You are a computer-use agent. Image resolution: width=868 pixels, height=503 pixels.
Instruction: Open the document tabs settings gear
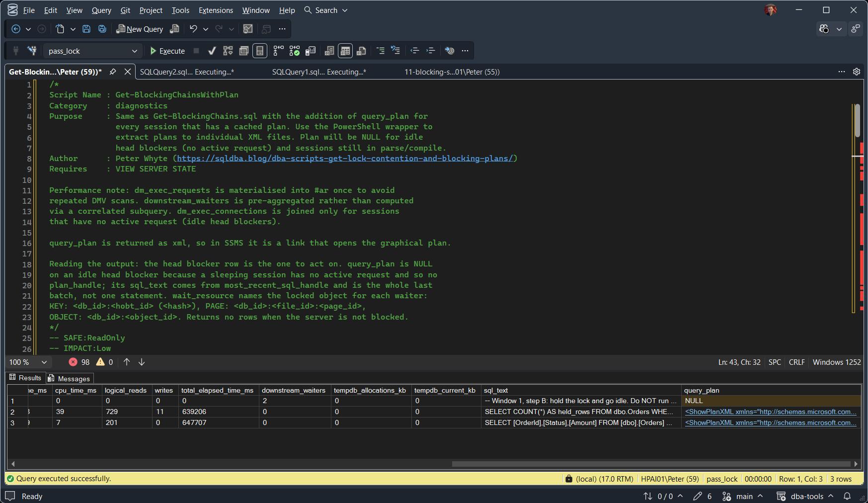(x=857, y=72)
